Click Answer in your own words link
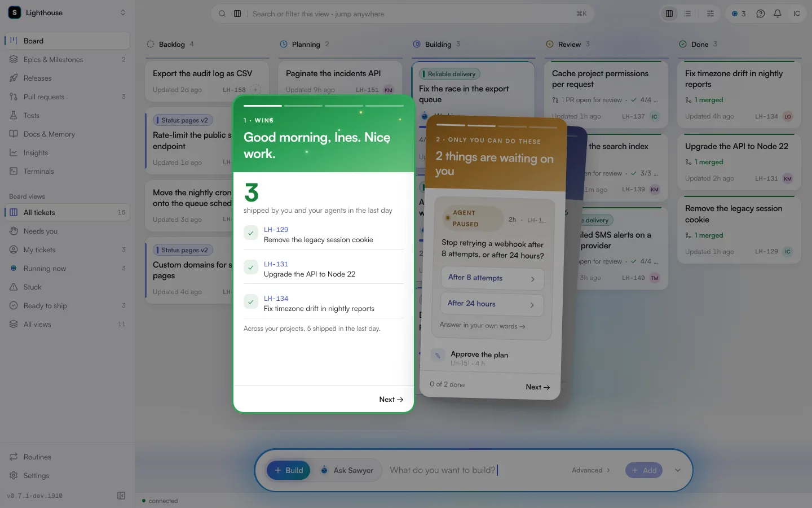Viewport: 812px width, 508px height. click(482, 326)
